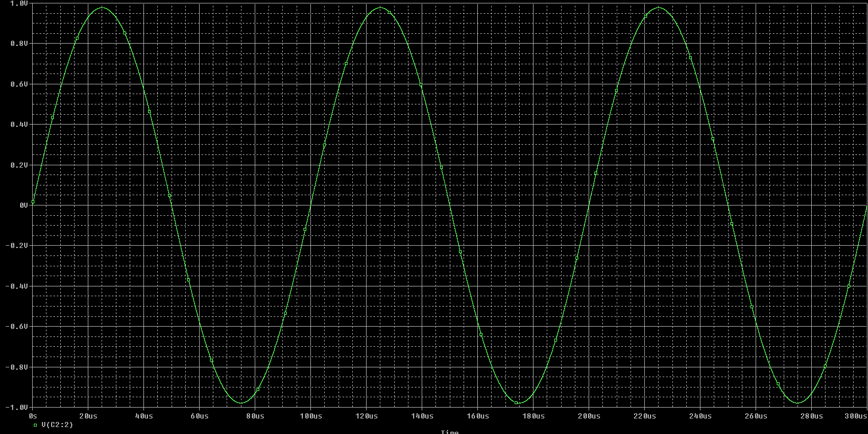The image size is (868, 434).
Task: Click the 300us time axis label
Action: coord(856,416)
